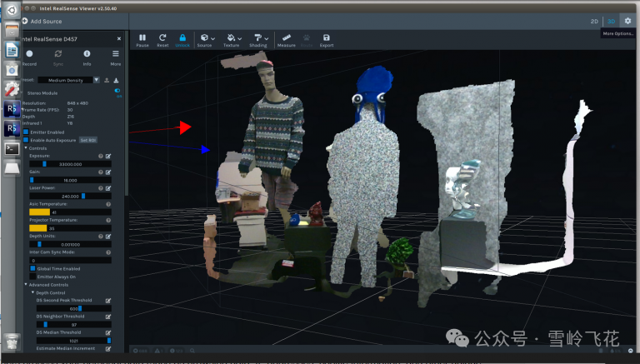Viewport: 640px width, 364px height.
Task: Click the Export save icon
Action: 326,37
